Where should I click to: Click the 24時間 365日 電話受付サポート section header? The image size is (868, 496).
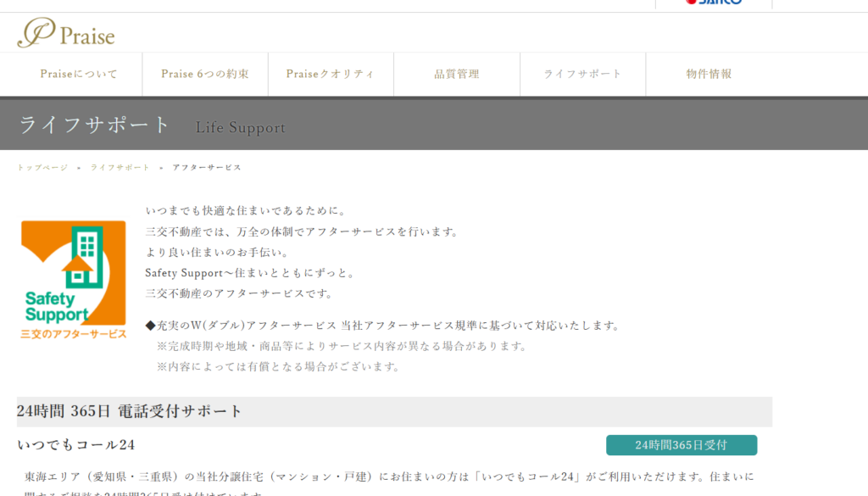point(130,411)
